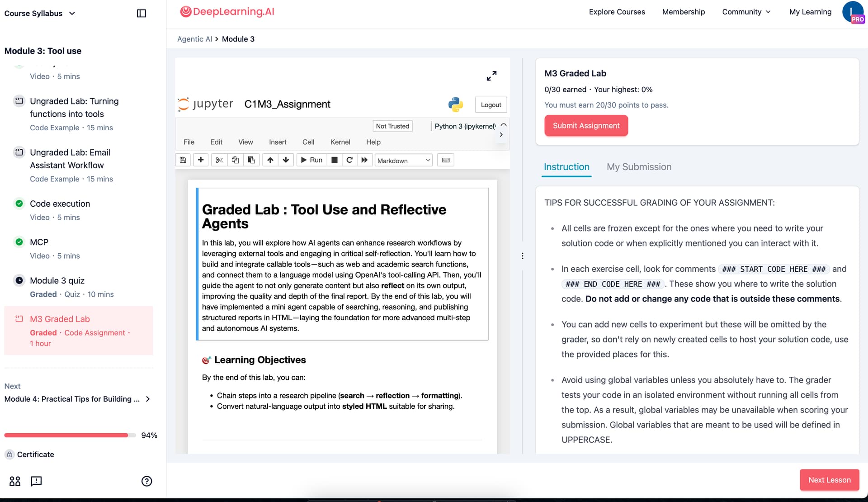Collapse the sidebar panel toggle icon
Screen dimensions: 868x502
(142, 14)
